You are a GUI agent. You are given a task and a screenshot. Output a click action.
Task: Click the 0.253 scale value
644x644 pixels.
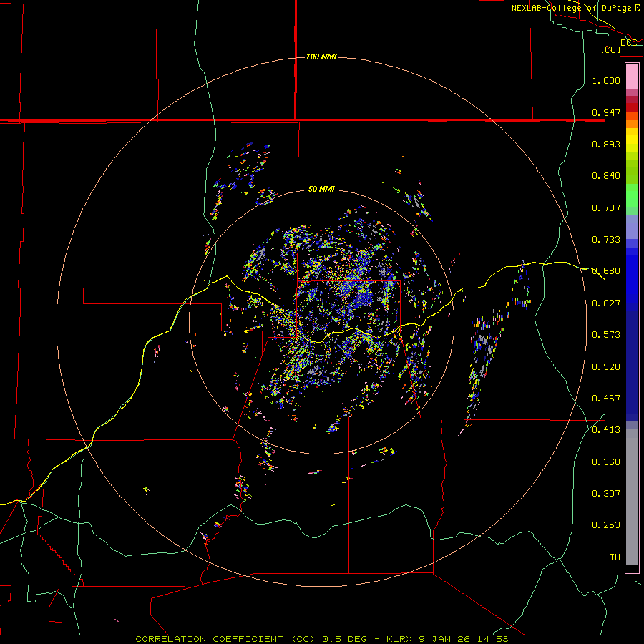point(606,525)
